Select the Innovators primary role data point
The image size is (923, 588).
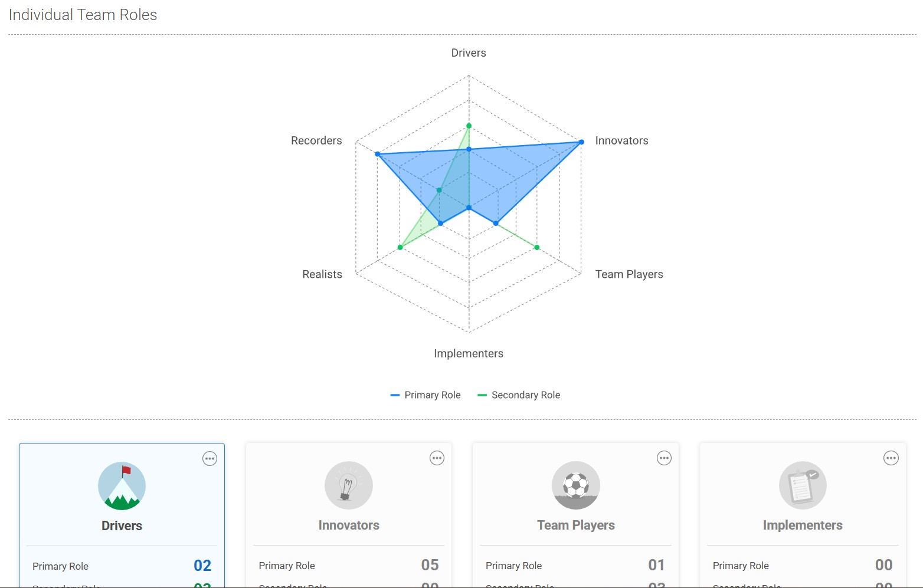pos(581,142)
